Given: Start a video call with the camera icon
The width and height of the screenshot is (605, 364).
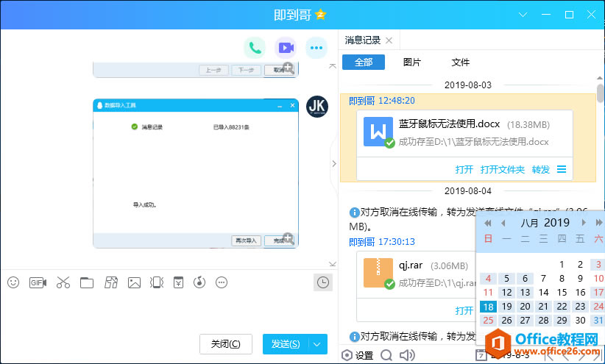Looking at the screenshot, I should point(286,48).
